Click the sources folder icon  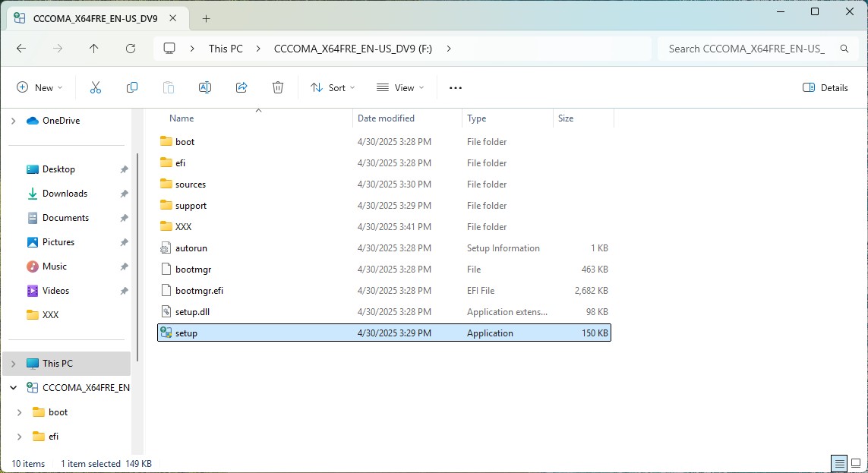tap(166, 184)
